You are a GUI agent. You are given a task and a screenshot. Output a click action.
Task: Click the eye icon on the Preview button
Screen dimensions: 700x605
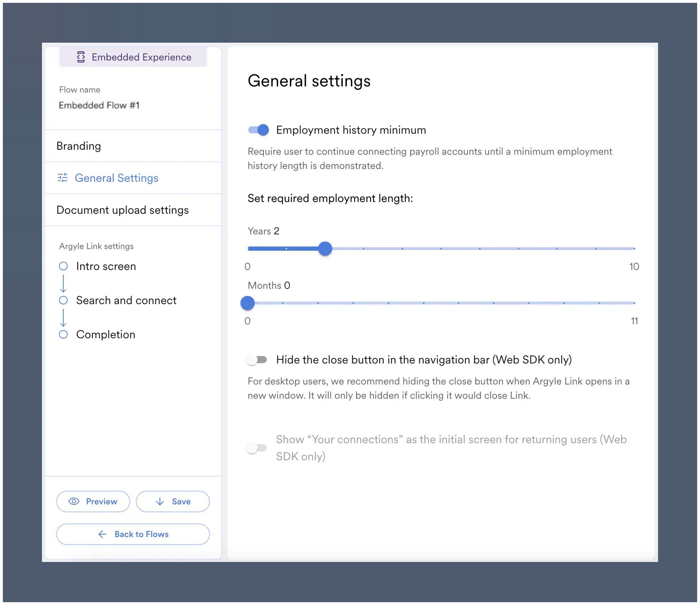click(x=74, y=501)
